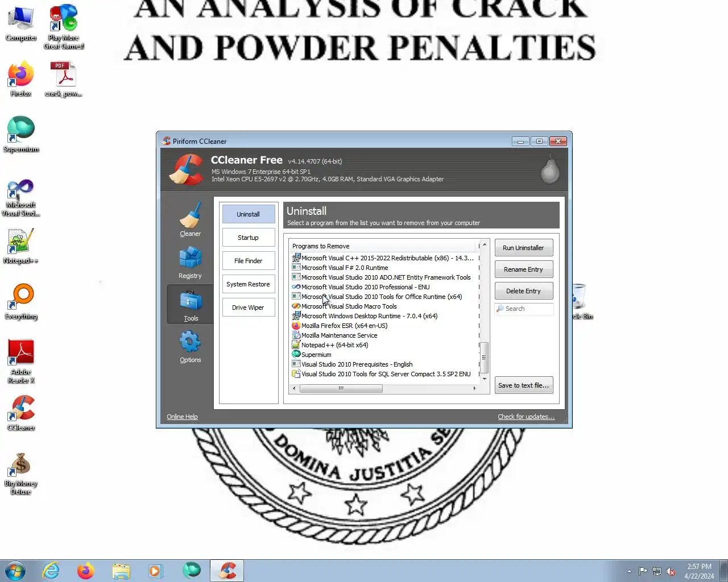Open the Computer desktop icon

[21, 24]
